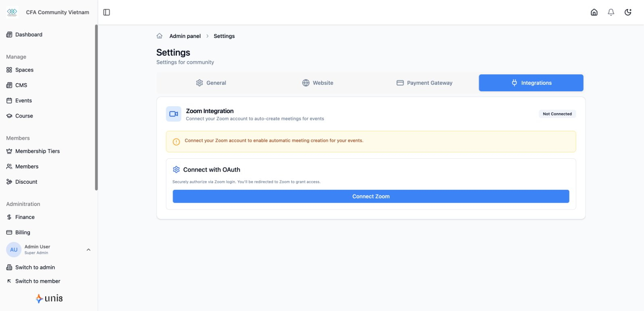Switch to the Website tab
The width and height of the screenshot is (644, 311).
318,83
